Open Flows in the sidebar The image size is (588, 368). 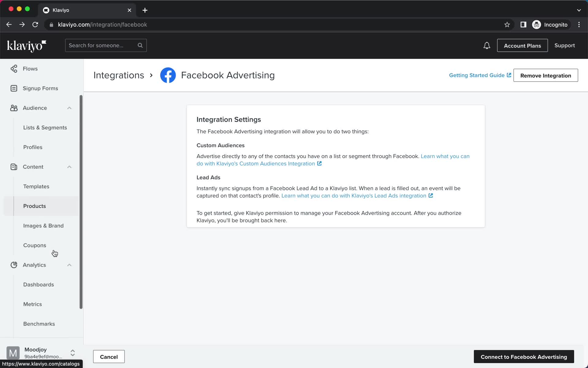30,69
